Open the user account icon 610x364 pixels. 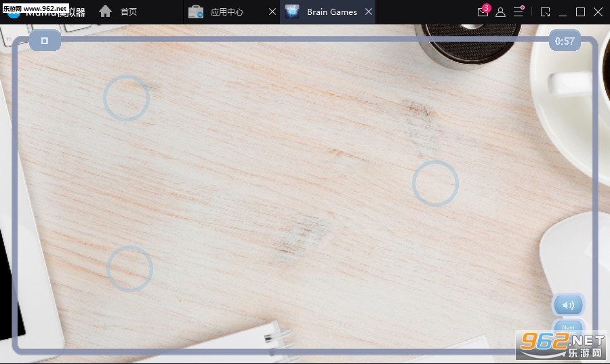pyautogui.click(x=500, y=12)
